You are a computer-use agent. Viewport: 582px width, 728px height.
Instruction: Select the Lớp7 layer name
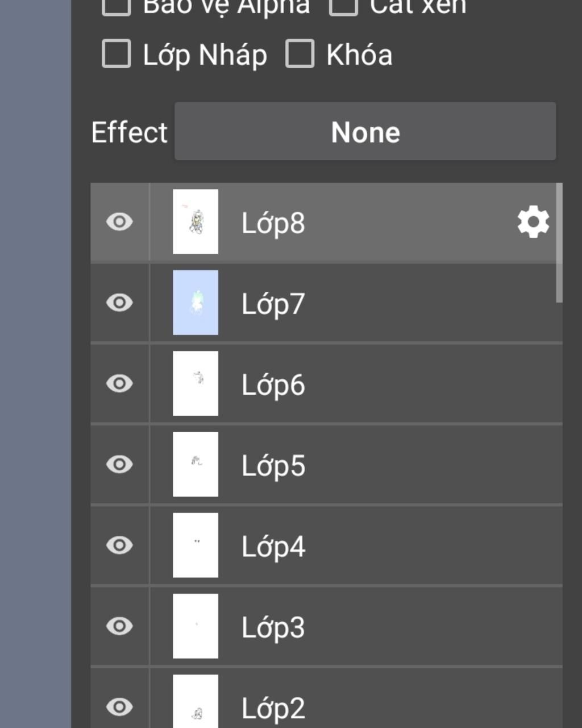[x=273, y=304]
